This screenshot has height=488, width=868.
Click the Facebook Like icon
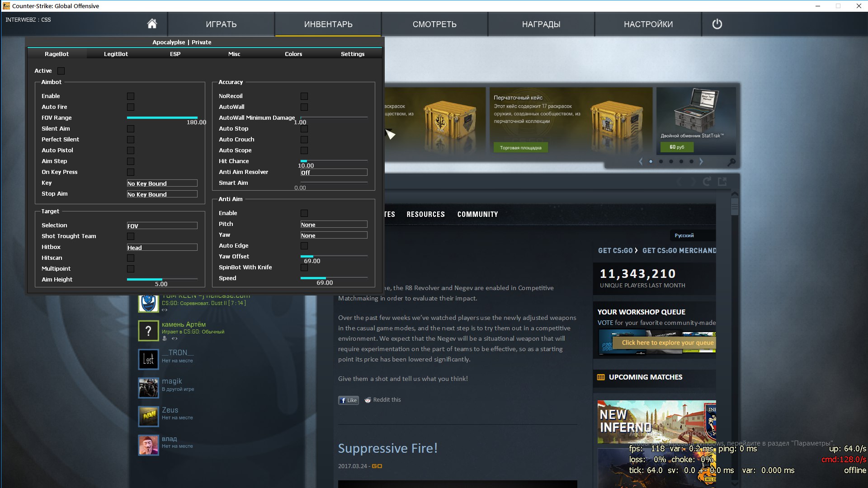coord(349,400)
